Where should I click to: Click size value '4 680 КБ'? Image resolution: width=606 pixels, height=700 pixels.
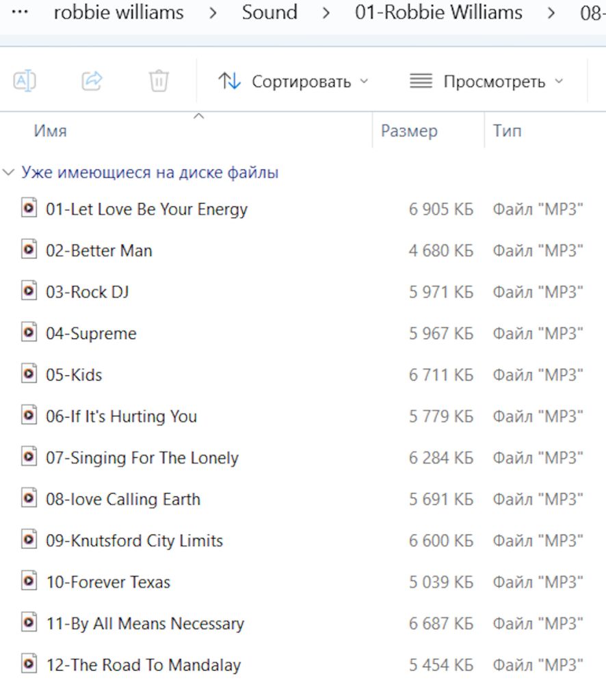pos(440,251)
